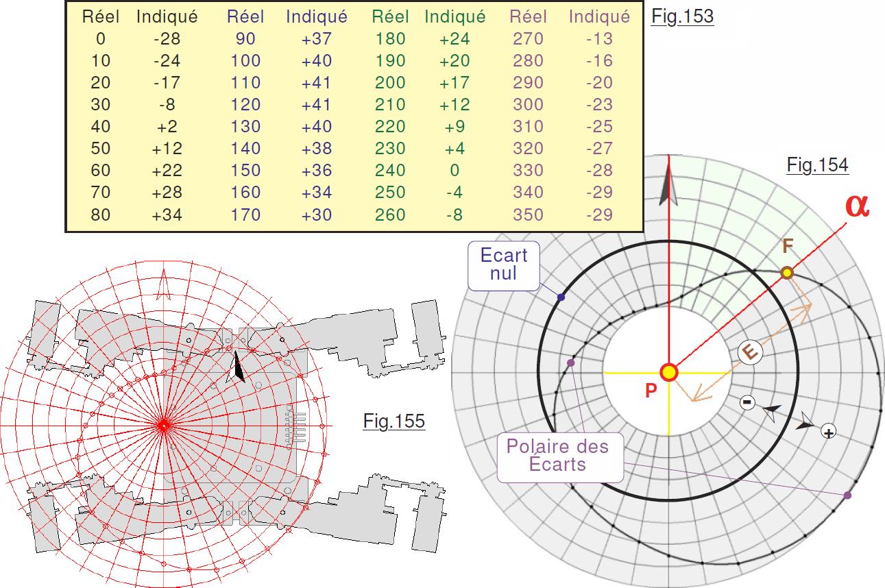
Task: Click the Réel cell '130'
Action: 245,127
